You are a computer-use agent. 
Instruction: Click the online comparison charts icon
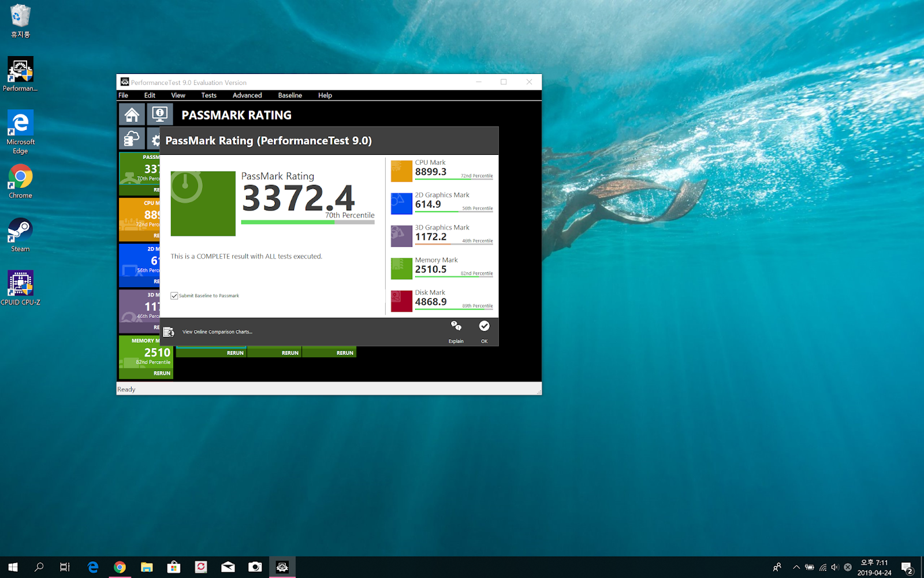pos(169,332)
